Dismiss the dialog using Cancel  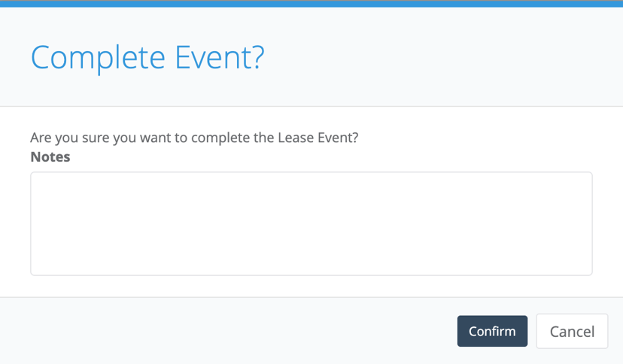point(572,331)
